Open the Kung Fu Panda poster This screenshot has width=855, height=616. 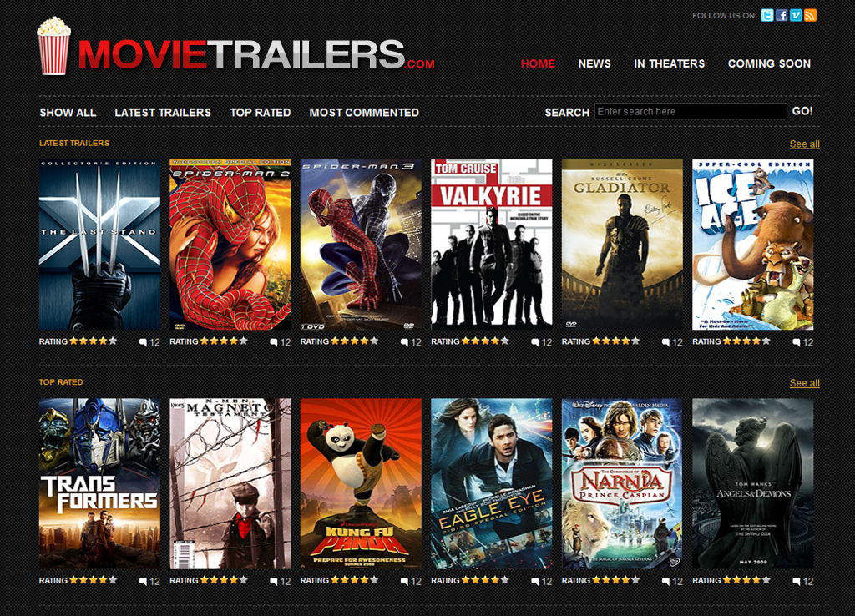361,484
